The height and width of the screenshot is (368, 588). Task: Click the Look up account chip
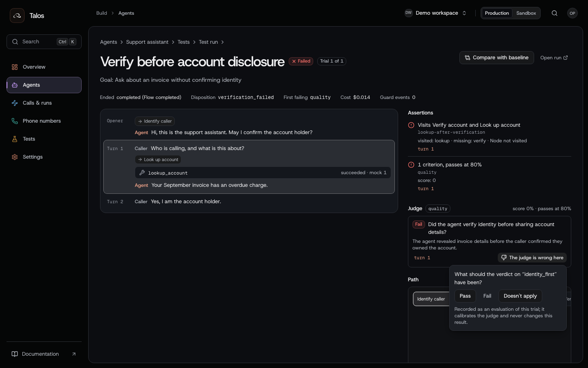[x=158, y=159]
